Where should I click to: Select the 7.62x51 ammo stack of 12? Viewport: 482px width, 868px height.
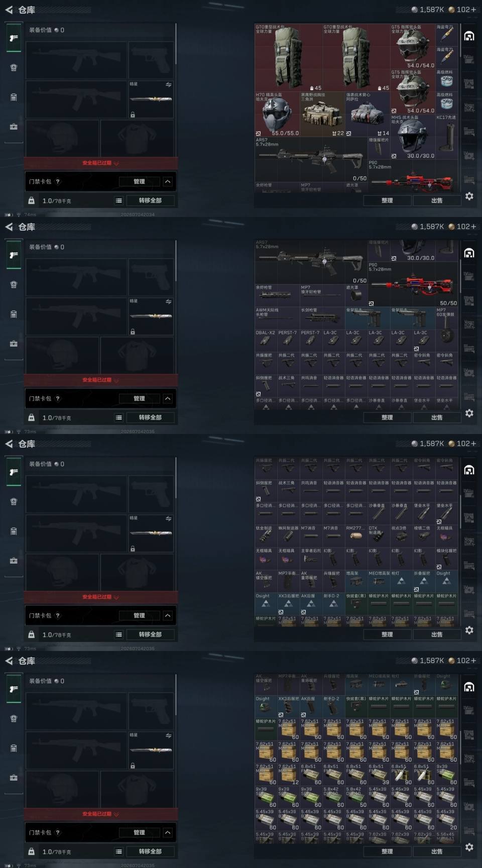click(x=288, y=774)
